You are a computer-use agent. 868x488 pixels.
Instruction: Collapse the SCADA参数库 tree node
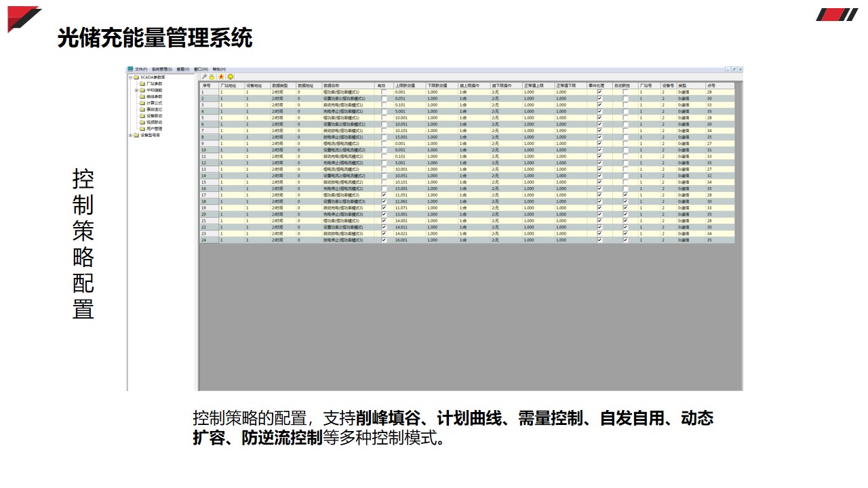[130, 77]
